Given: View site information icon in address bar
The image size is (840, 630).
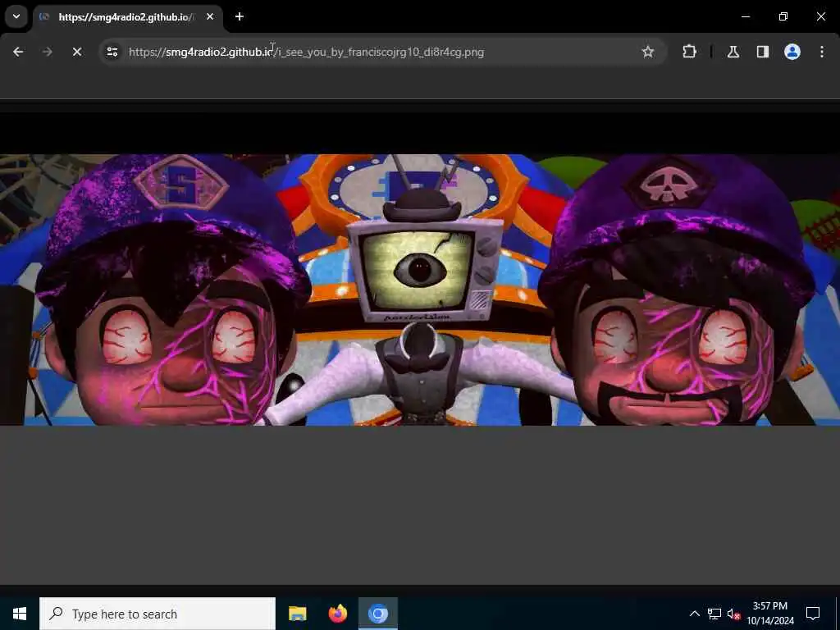Looking at the screenshot, I should (112, 52).
